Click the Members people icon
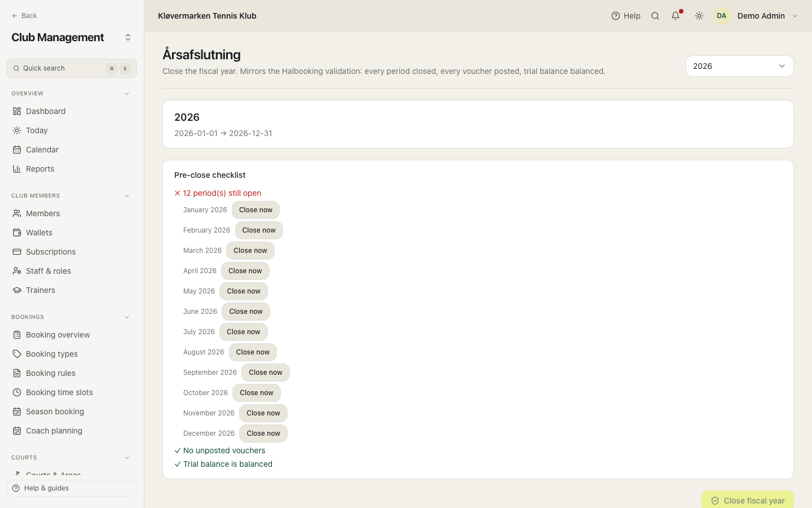 click(17, 213)
